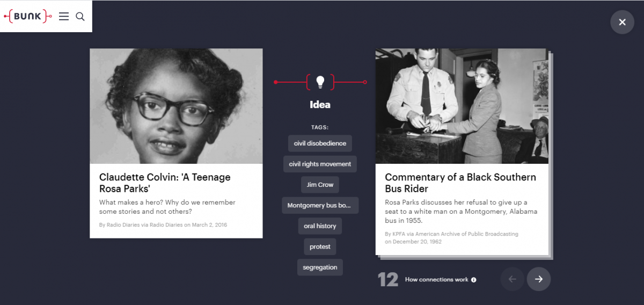This screenshot has height=305, width=644.
Task: Select the civil rights movement tag
Action: click(x=320, y=164)
